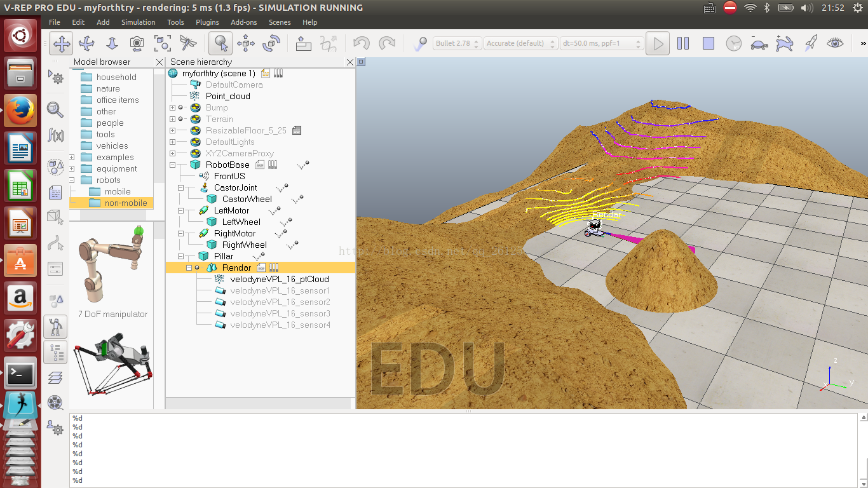The image size is (868, 488).
Task: Stop the simulation
Action: click(x=709, y=43)
